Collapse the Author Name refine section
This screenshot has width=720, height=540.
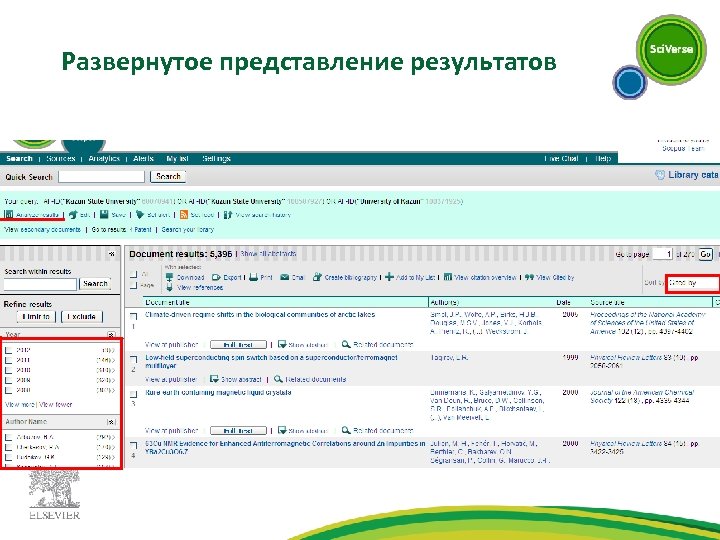[x=111, y=422]
